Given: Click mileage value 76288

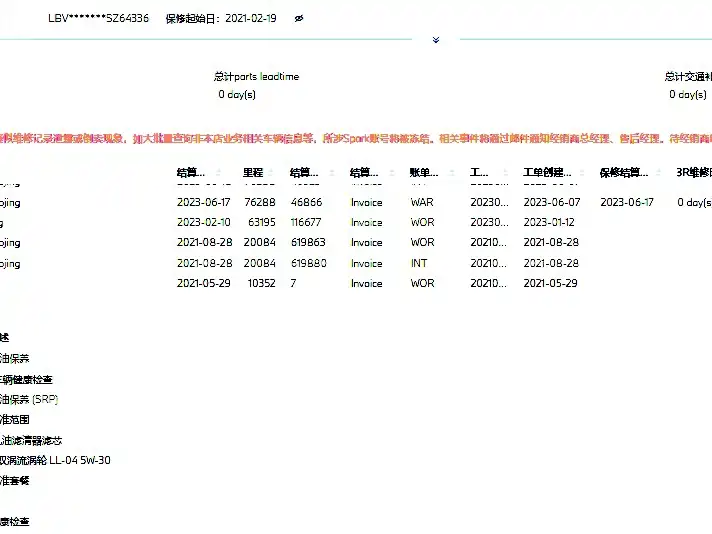Looking at the screenshot, I should [x=260, y=202].
